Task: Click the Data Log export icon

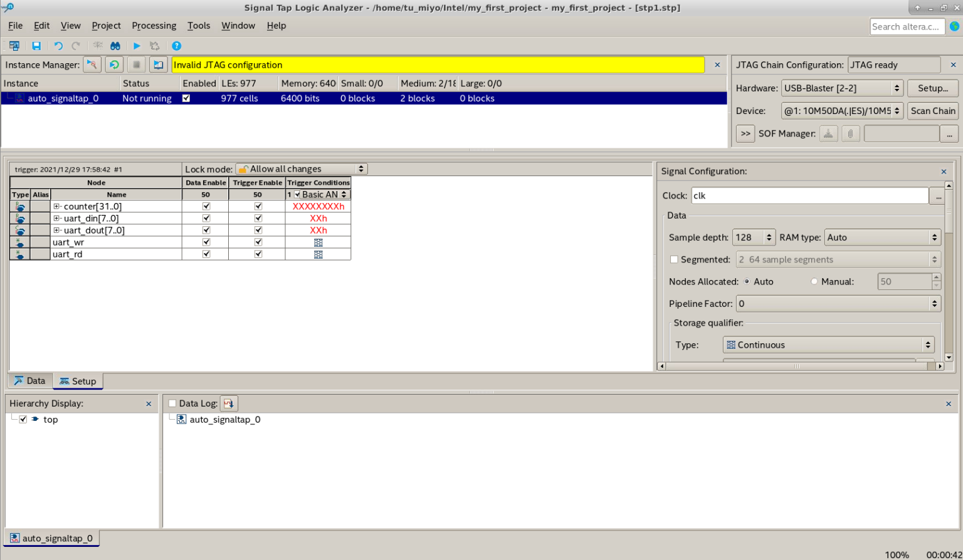Action: coord(229,403)
